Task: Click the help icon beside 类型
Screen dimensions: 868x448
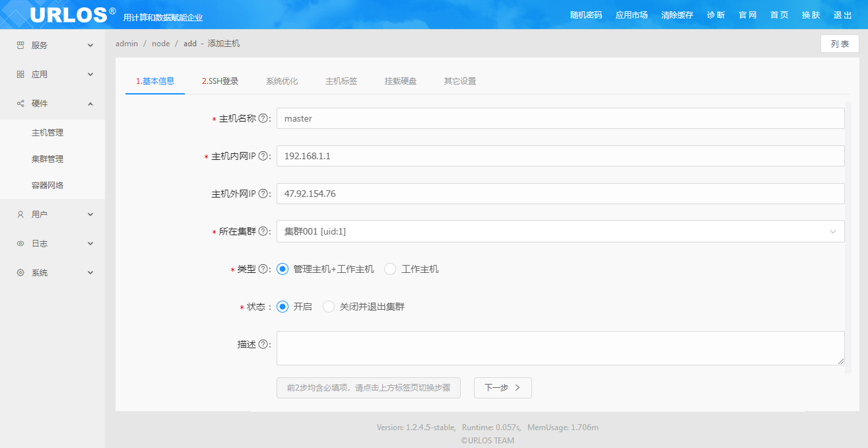Action: (x=263, y=270)
